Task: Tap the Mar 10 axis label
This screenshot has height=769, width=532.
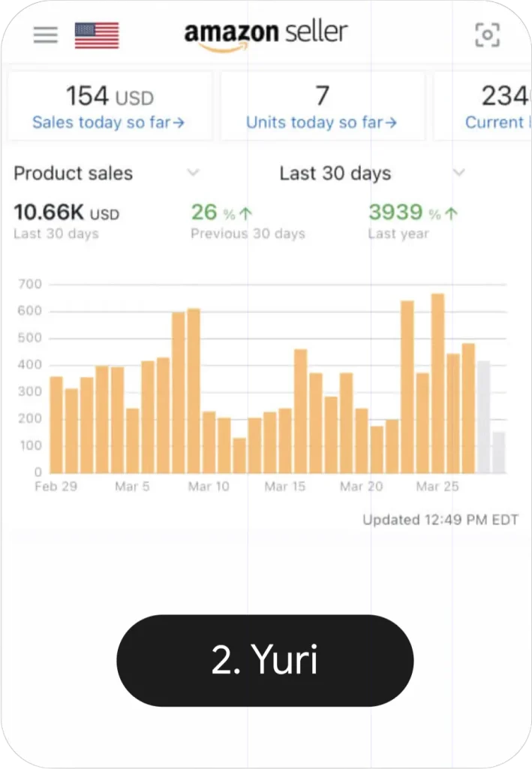Action: 209,487
